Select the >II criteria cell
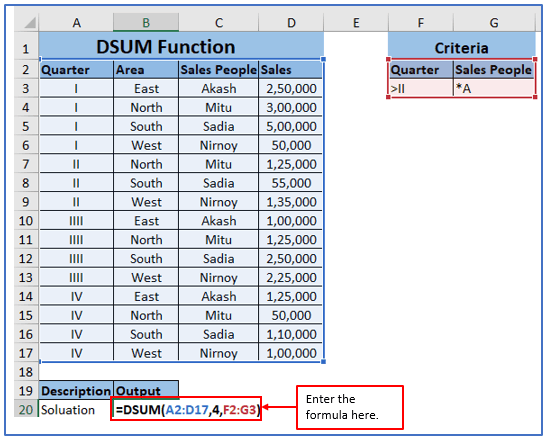 click(421, 88)
